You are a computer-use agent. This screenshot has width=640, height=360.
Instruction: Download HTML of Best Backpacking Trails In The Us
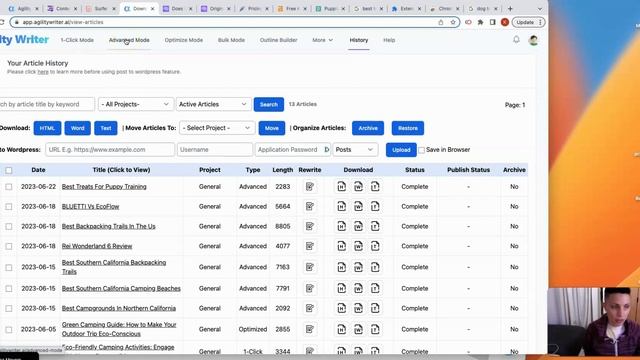(342, 226)
